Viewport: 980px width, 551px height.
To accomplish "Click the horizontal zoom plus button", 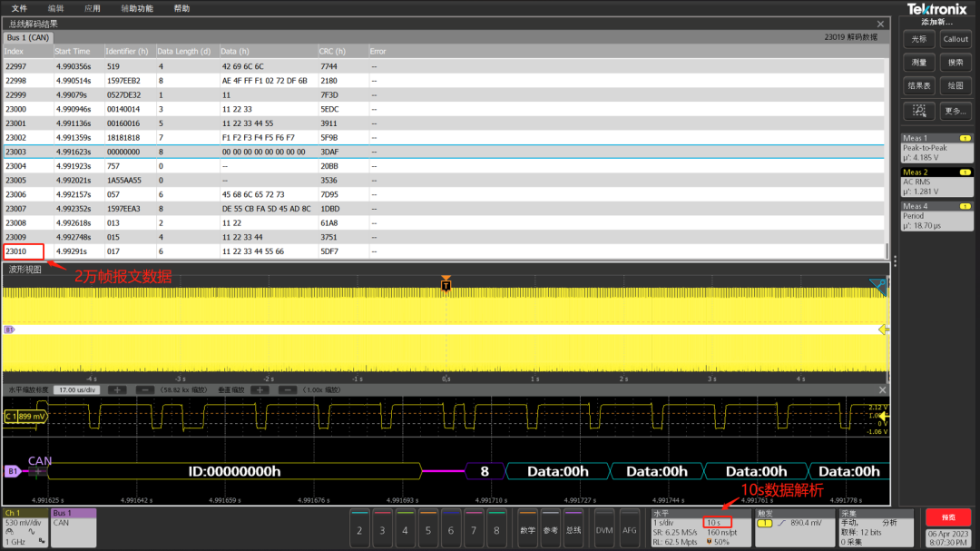I will (117, 389).
